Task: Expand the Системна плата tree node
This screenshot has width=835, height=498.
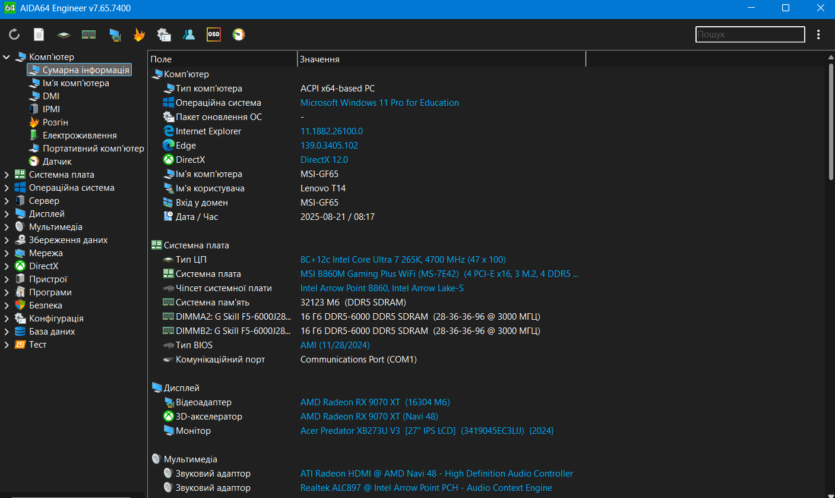Action: pos(6,174)
